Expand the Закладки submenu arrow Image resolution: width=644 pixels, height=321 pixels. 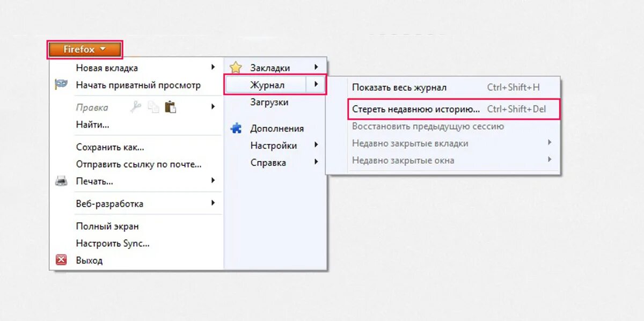tap(317, 67)
